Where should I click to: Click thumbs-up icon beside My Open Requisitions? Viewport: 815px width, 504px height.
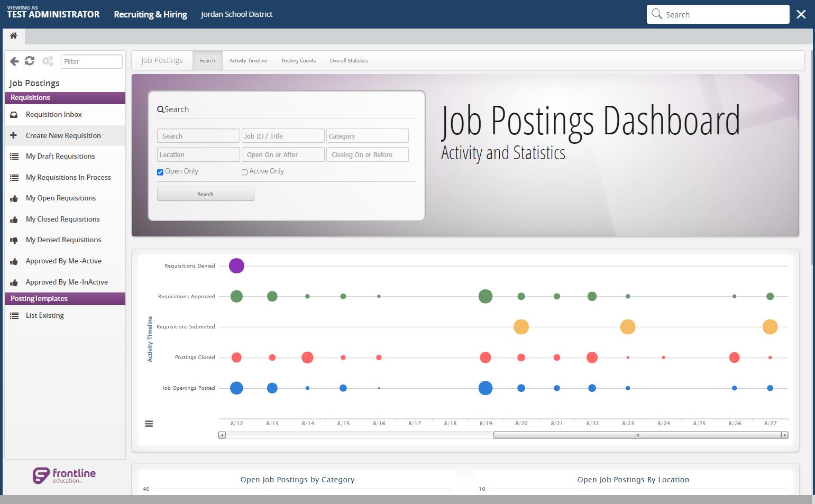click(x=14, y=198)
